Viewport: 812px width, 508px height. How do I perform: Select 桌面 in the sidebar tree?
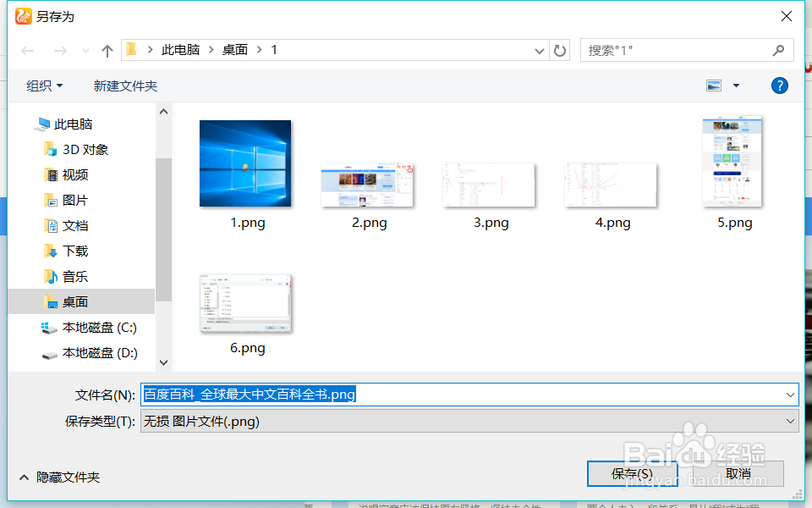81,301
